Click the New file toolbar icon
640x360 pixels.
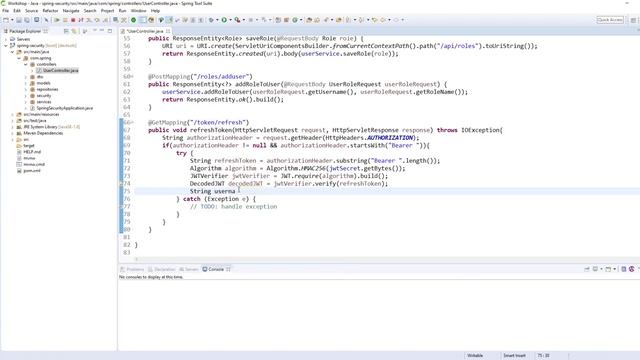click(6, 20)
